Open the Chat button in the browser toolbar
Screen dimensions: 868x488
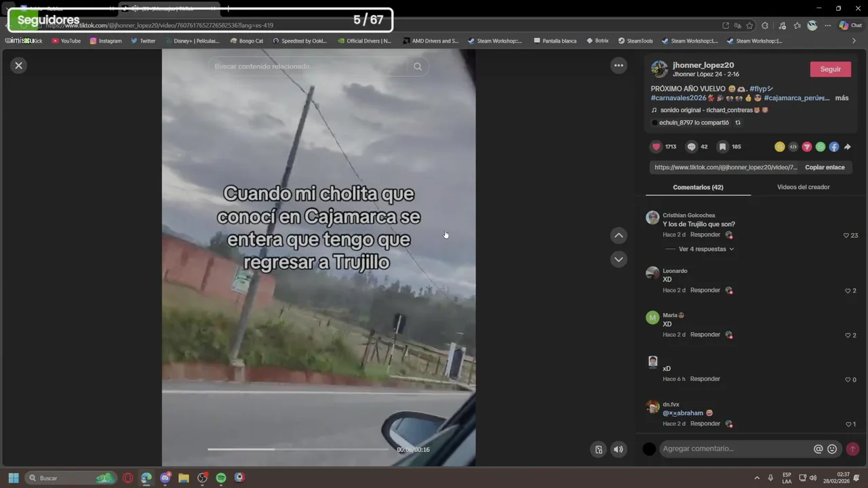point(850,25)
